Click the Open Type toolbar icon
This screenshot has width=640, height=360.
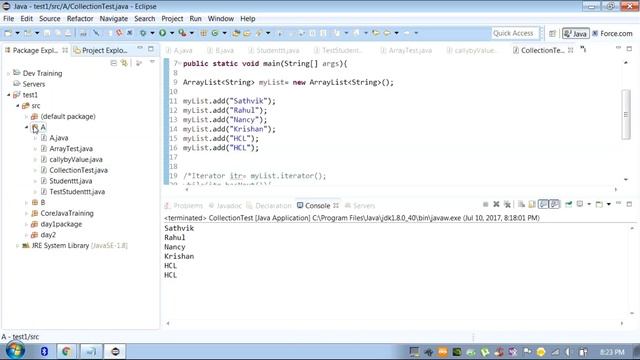point(236,33)
